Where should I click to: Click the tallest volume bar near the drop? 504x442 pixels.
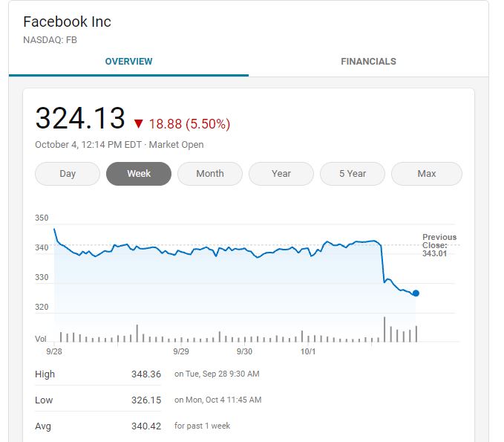click(x=384, y=330)
